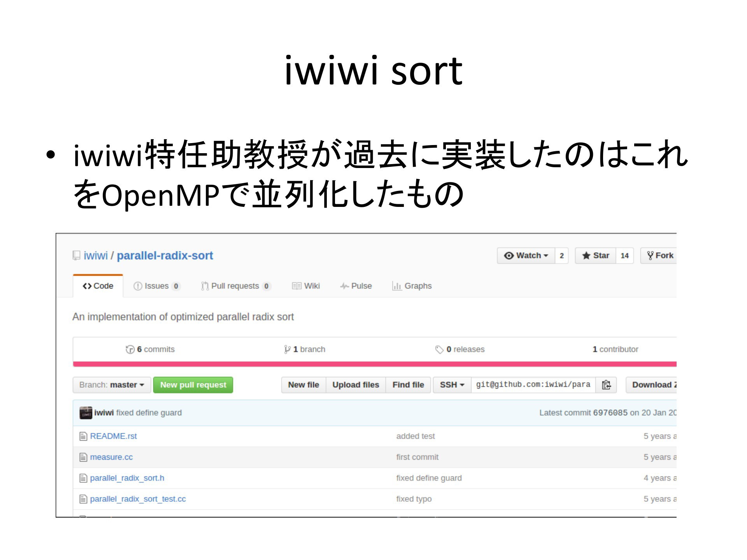The image size is (747, 560).
Task: Click the repository description text
Action: [x=183, y=317]
